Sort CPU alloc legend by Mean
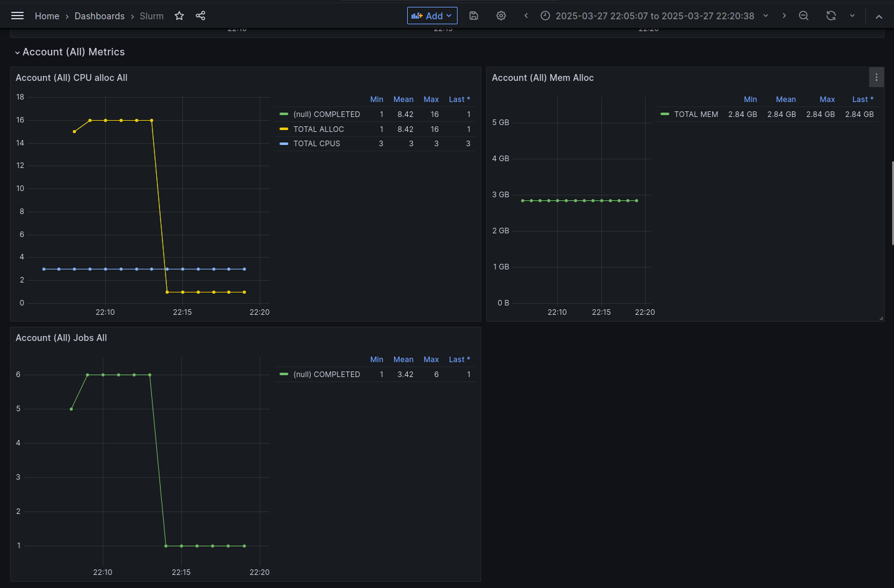Image resolution: width=894 pixels, height=588 pixels. pos(403,100)
